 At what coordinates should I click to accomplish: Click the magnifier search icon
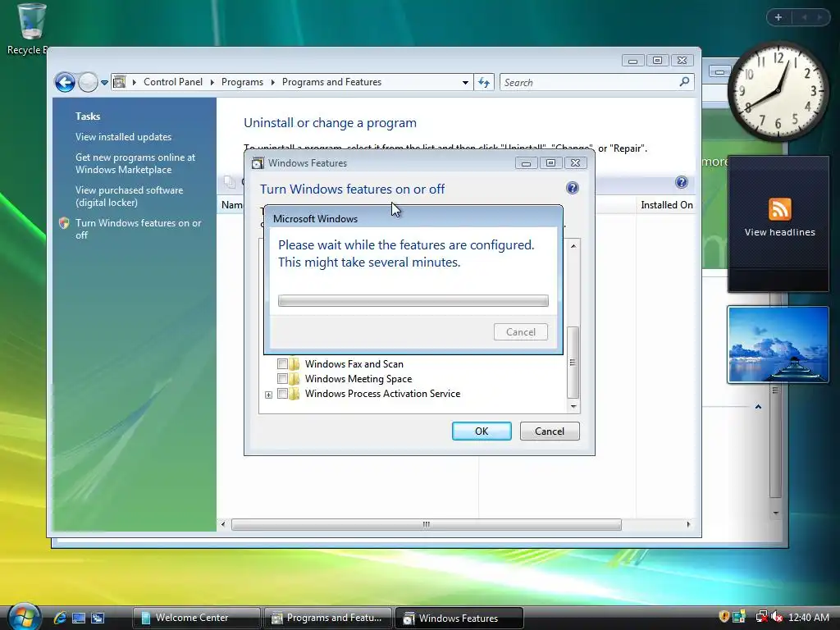(x=684, y=82)
